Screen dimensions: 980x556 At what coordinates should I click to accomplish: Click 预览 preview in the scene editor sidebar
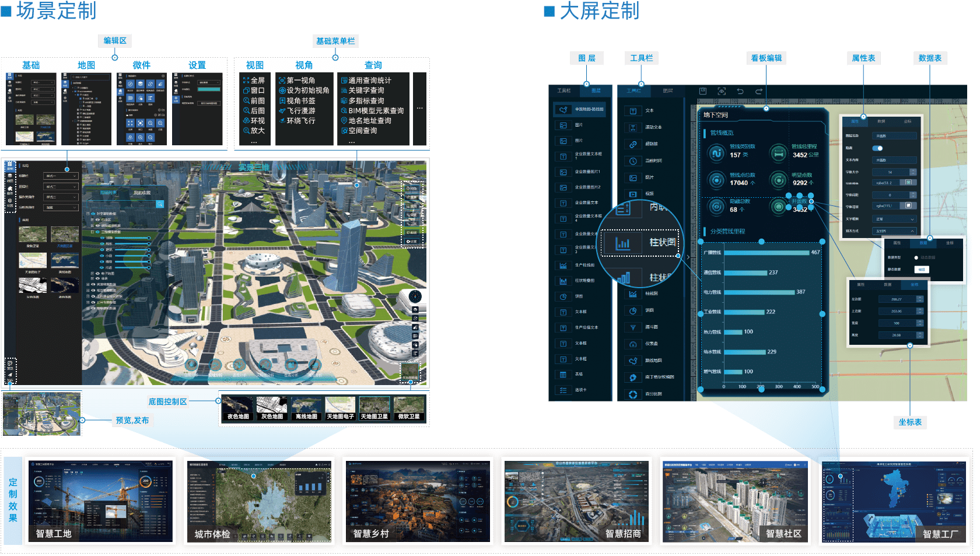click(10, 365)
